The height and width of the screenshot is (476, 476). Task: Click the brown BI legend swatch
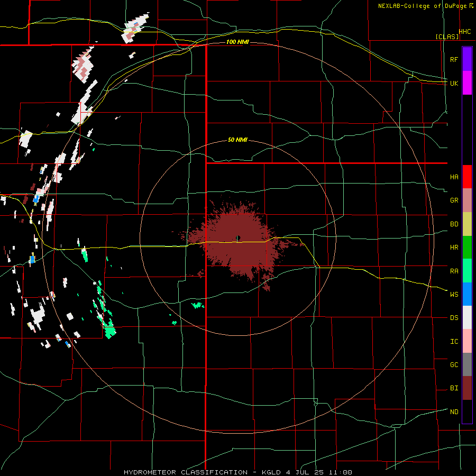coord(467,388)
